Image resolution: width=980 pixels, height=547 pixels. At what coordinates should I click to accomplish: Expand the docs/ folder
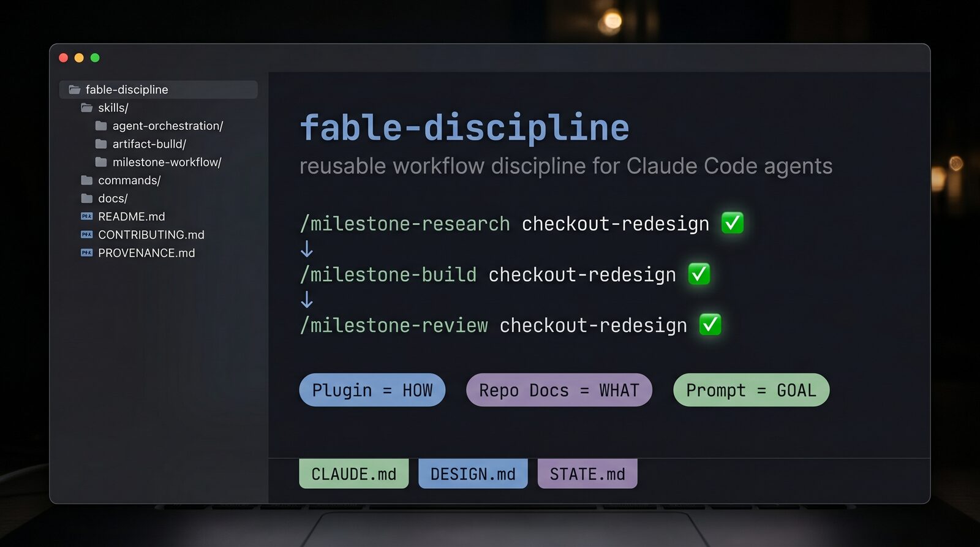coord(113,198)
